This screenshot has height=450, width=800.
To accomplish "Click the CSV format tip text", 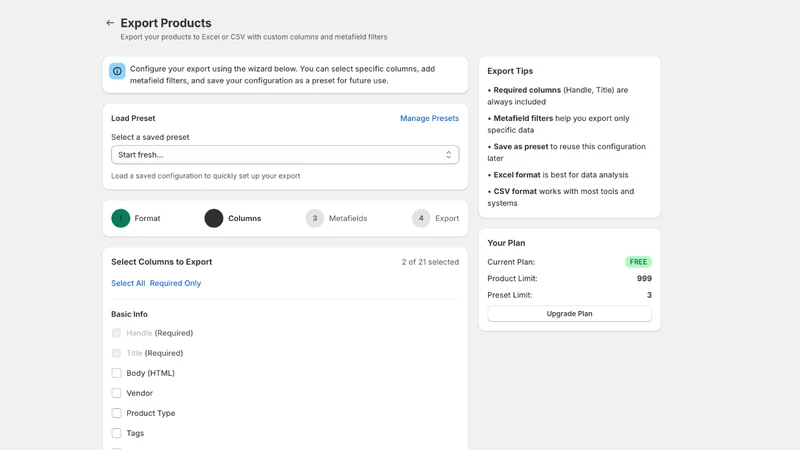I will tap(561, 197).
